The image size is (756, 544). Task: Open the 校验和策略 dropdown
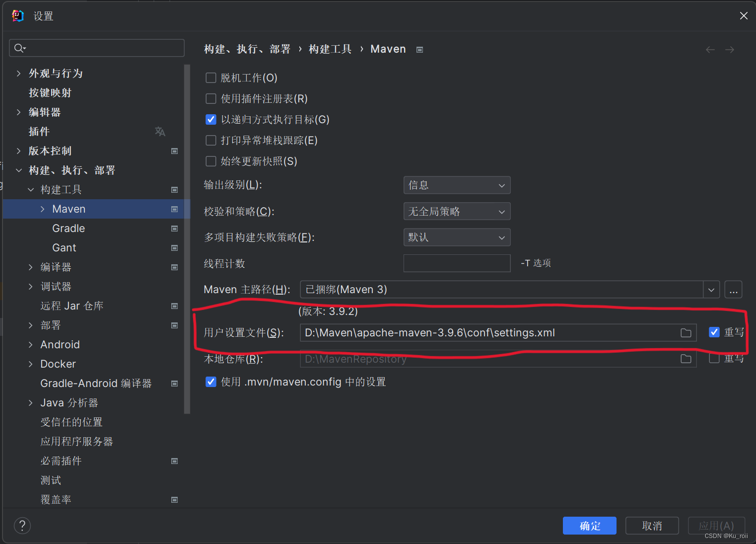point(456,211)
